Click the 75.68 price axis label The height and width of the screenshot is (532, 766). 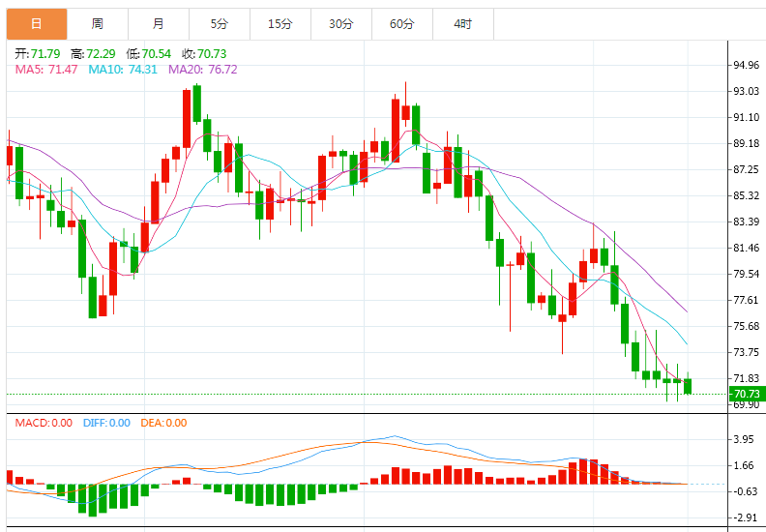click(x=747, y=326)
